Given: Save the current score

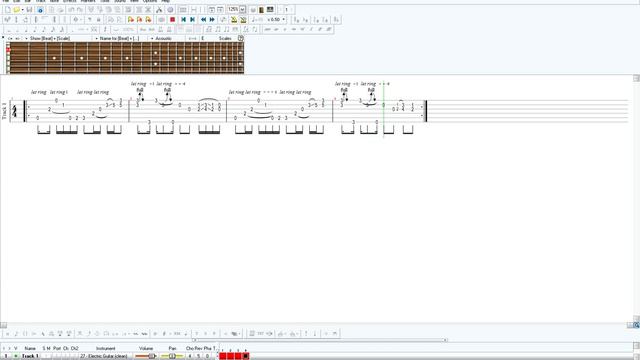Looking at the screenshot, I should pyautogui.click(x=29, y=9).
